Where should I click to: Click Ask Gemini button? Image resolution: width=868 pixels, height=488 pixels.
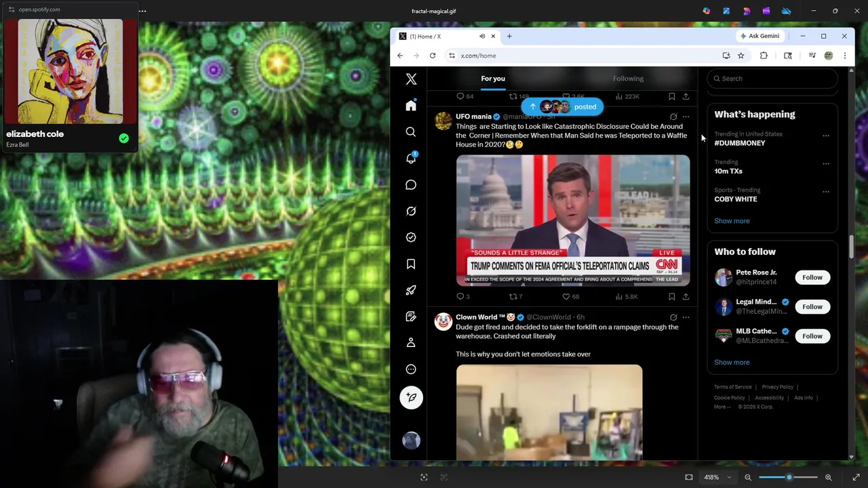click(x=760, y=36)
